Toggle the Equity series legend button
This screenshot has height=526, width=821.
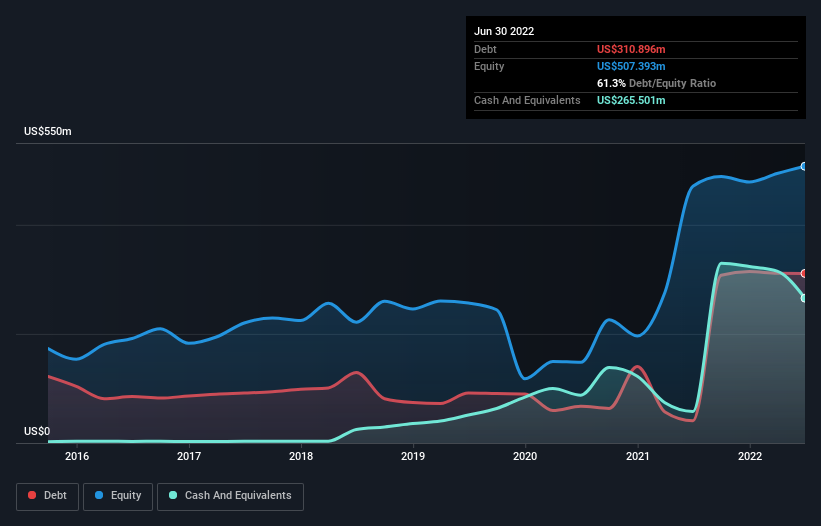(118, 496)
